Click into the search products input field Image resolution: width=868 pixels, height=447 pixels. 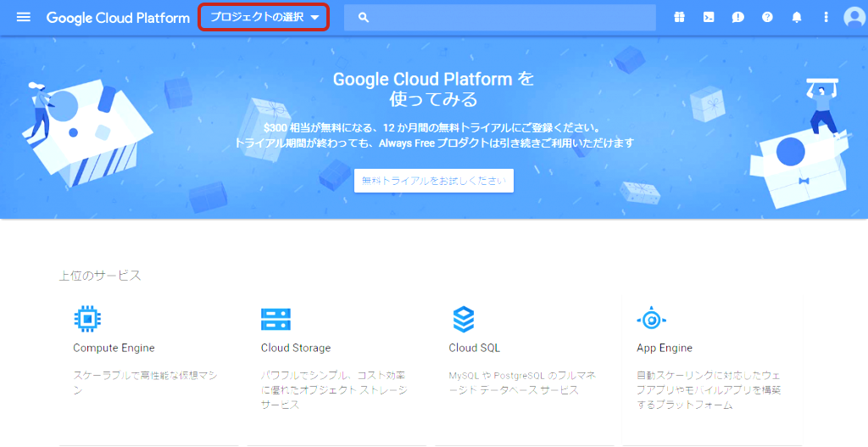pyautogui.click(x=509, y=17)
